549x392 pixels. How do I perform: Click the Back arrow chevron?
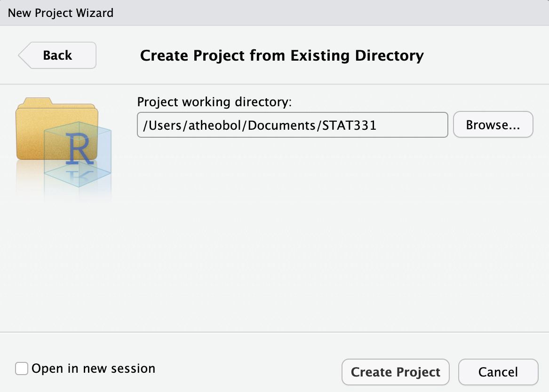click(24, 55)
